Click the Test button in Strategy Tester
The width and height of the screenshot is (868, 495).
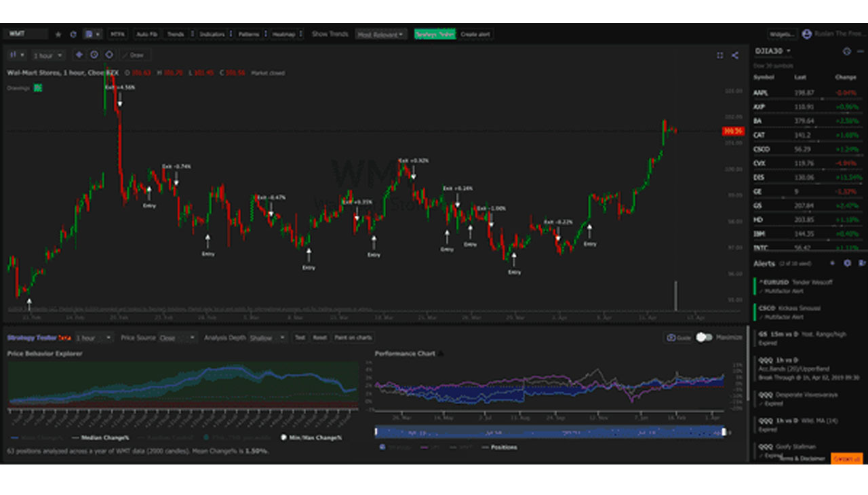pos(300,338)
